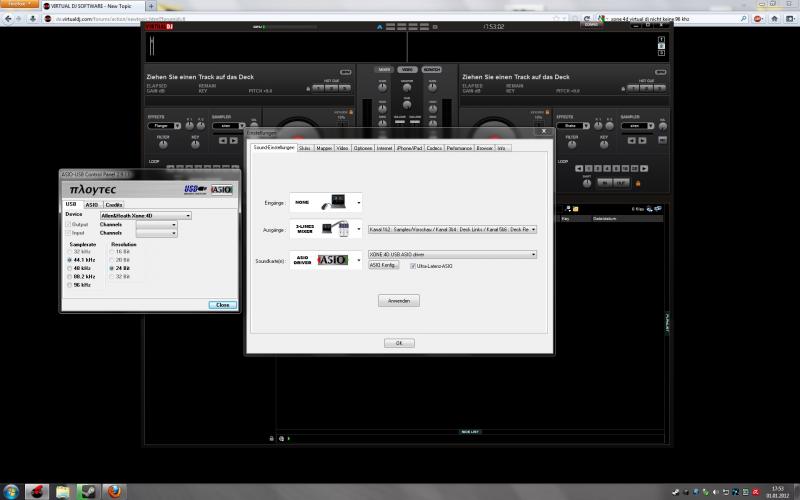Open the Skins tab in Einstellungen
The image size is (800, 500).
[x=304, y=148]
